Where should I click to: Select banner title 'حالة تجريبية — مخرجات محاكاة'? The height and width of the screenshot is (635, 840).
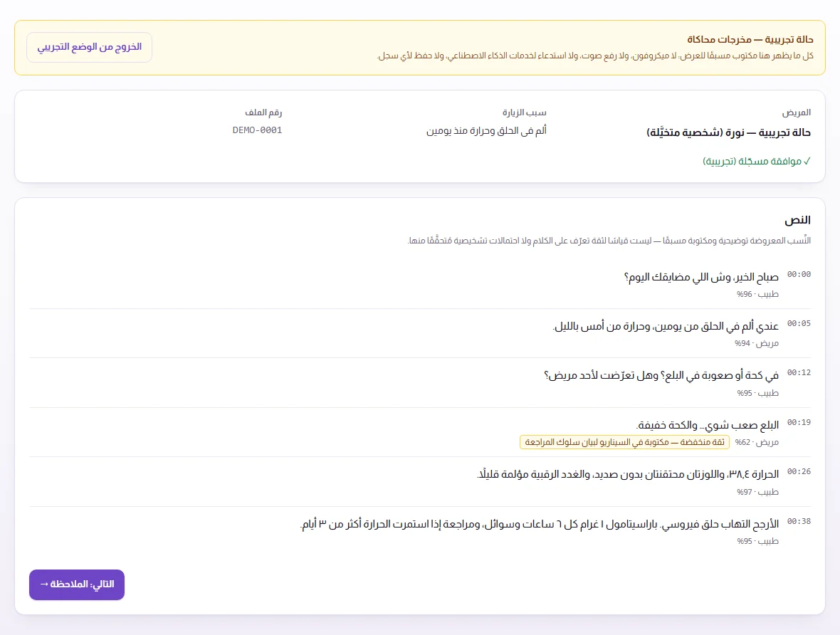(x=750, y=40)
